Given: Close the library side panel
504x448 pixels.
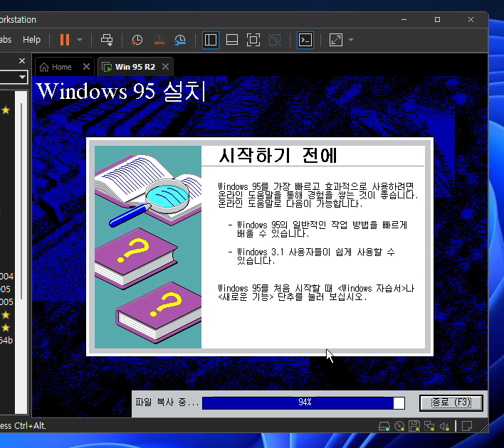Looking at the screenshot, I should (22, 60).
